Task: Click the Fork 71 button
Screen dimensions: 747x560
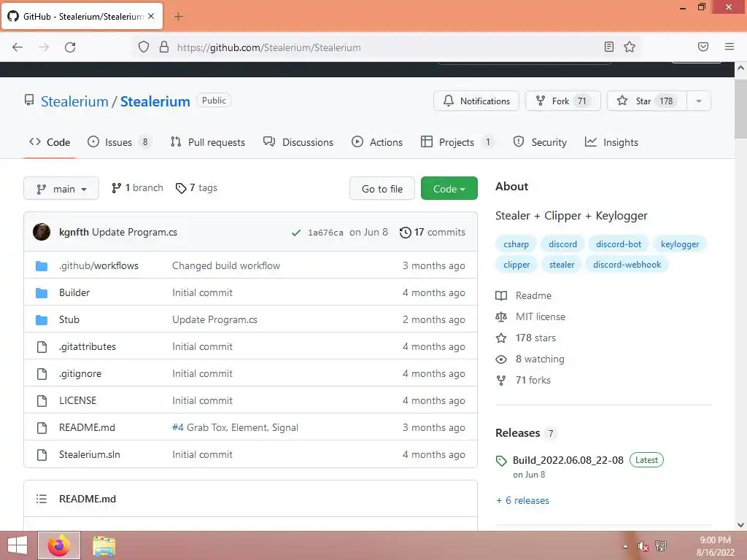Action: pos(563,101)
